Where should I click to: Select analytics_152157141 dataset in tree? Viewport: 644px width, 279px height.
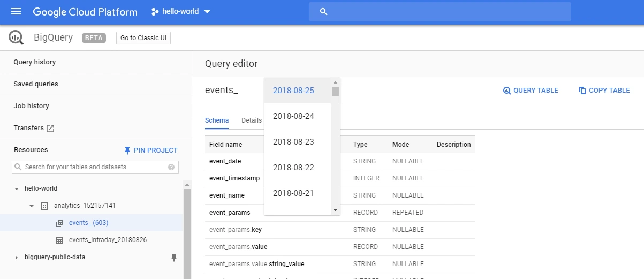point(85,206)
